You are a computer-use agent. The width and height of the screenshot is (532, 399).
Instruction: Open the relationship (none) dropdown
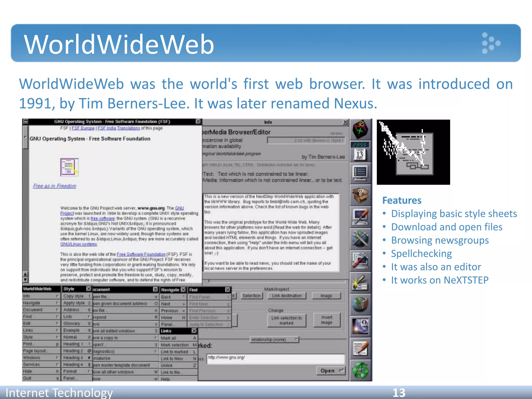274,340
